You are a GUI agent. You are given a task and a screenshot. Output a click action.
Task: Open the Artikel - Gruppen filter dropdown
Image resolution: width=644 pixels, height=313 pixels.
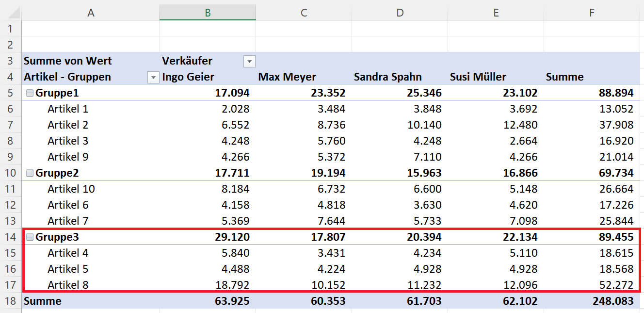pos(153,77)
